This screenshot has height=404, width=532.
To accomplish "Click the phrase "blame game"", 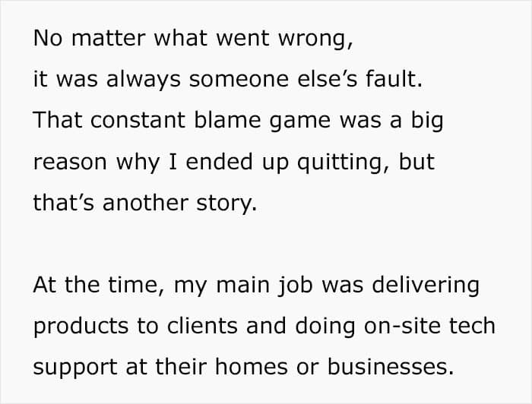I will click(x=262, y=122).
